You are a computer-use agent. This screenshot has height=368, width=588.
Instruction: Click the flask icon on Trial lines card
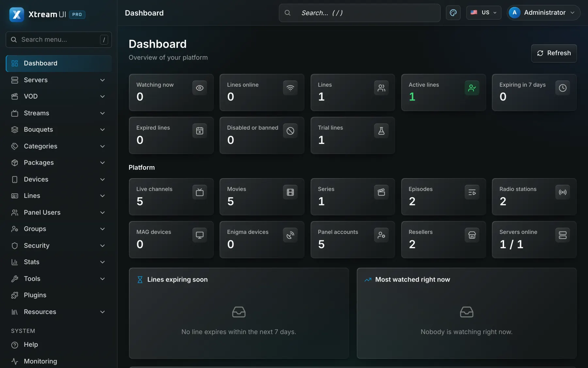pos(381,131)
